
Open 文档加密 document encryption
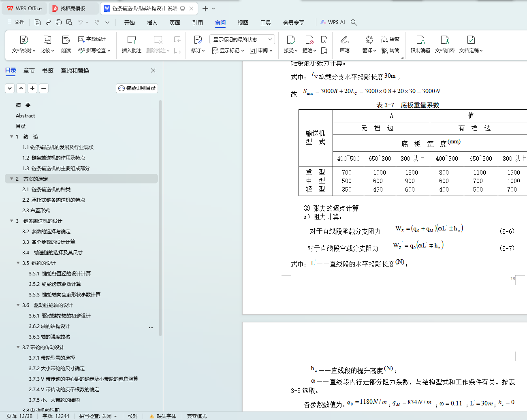click(x=445, y=44)
